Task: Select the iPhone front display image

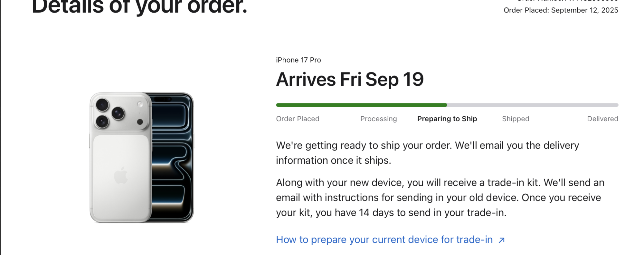Action: pyautogui.click(x=172, y=158)
